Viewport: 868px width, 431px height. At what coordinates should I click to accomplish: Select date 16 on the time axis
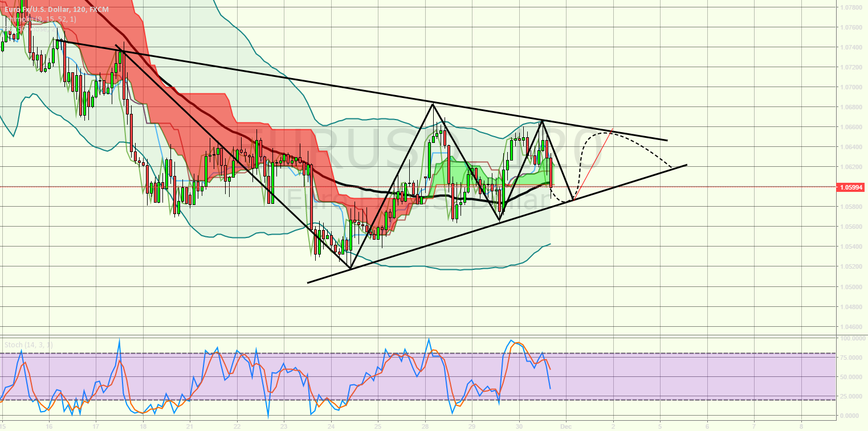point(49,425)
